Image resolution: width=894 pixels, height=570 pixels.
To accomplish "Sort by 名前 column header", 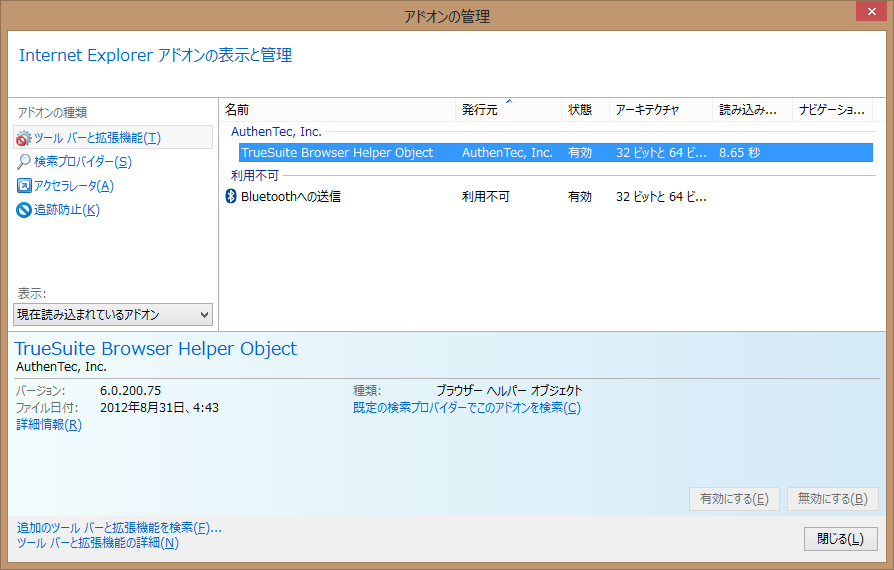I will click(x=338, y=109).
